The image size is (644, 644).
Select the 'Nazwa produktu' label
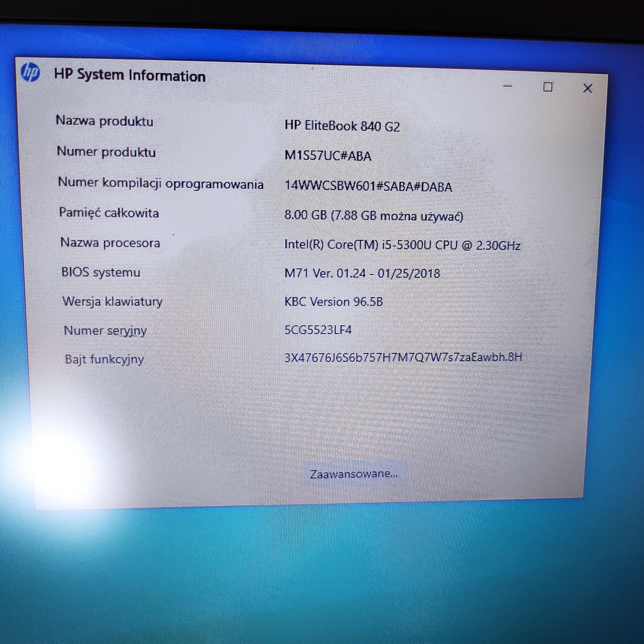click(x=105, y=121)
